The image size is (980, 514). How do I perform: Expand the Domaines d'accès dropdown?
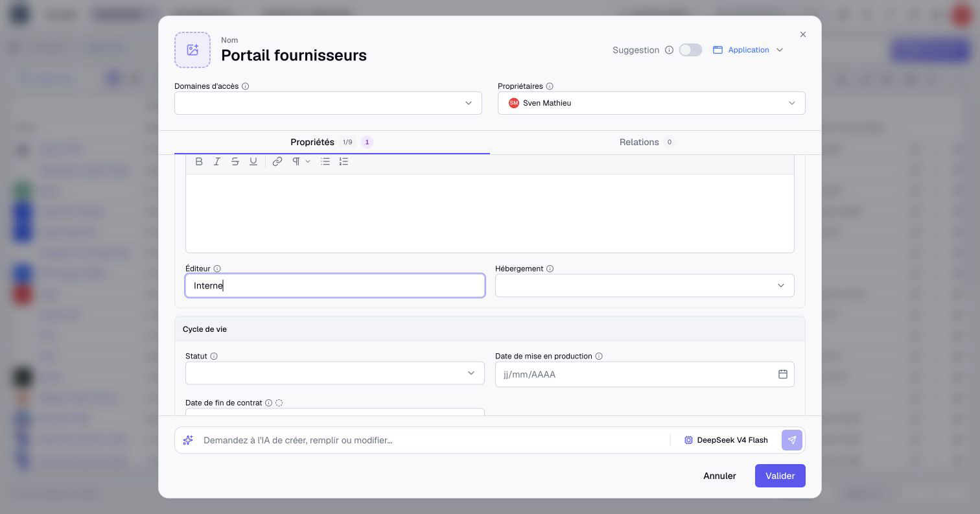click(328, 103)
